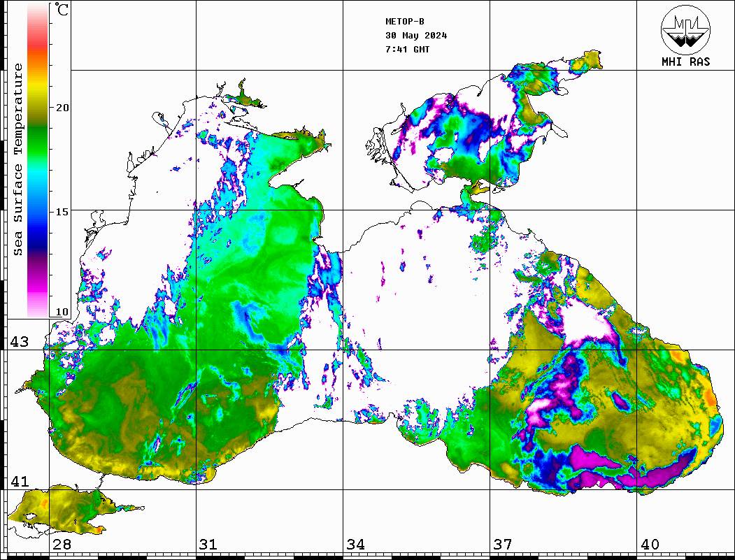Screen dimensions: 735x560
Task: Click longitude label '37'
Action: tap(503, 545)
